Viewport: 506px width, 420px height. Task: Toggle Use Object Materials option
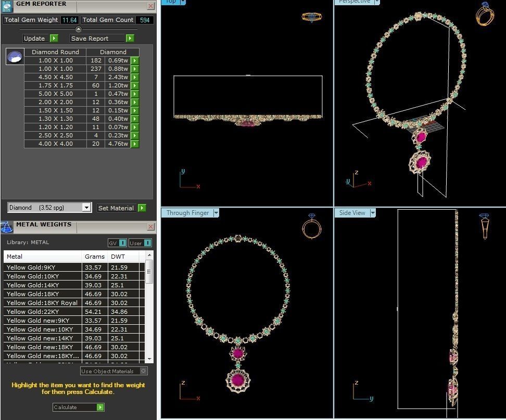(144, 371)
